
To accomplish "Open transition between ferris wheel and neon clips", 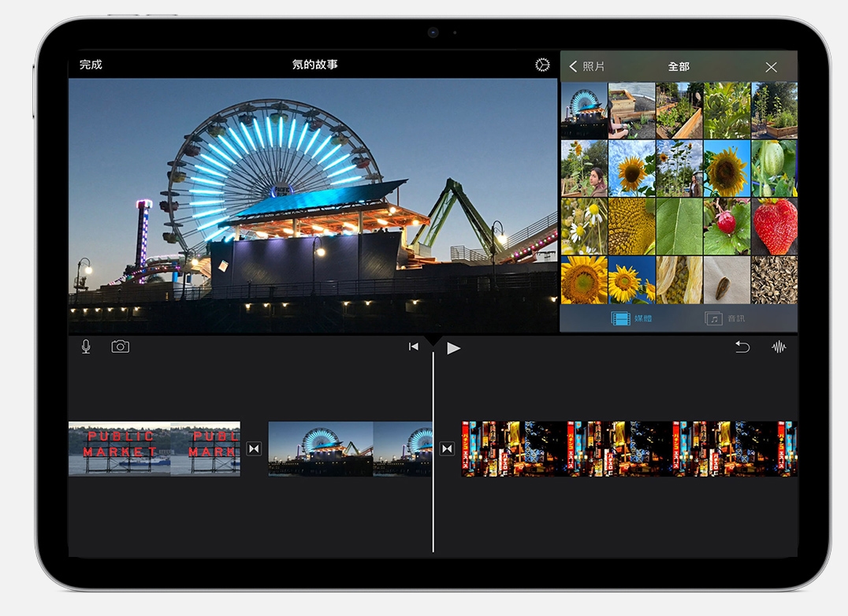I will click(447, 449).
